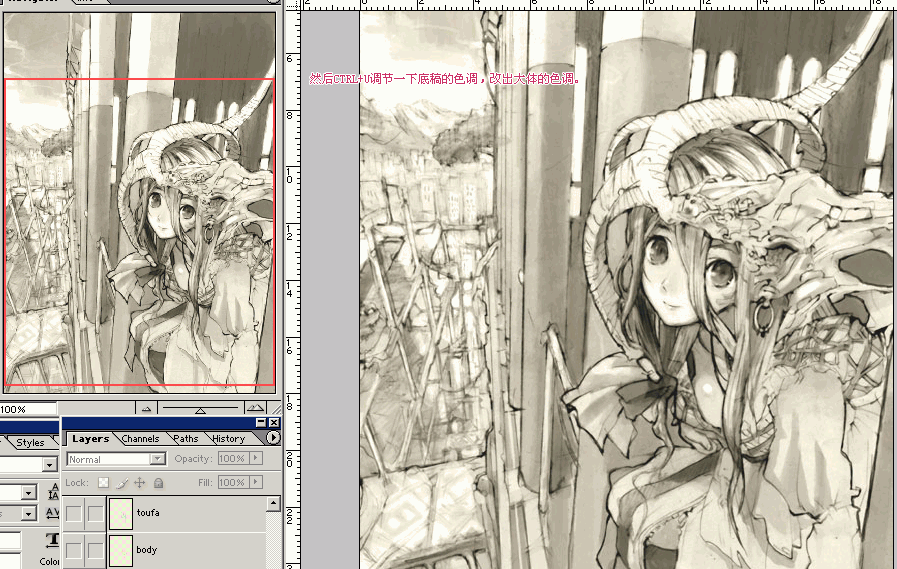This screenshot has height=569, width=897.
Task: Toggle lock transparent pixels
Action: [x=104, y=483]
